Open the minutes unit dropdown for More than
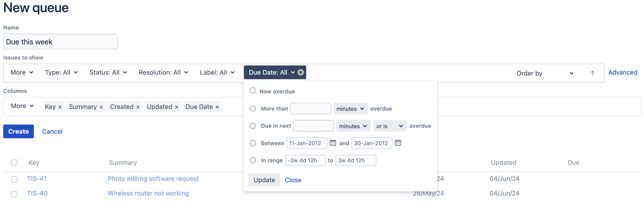This screenshot has width=644, height=201. [x=350, y=109]
